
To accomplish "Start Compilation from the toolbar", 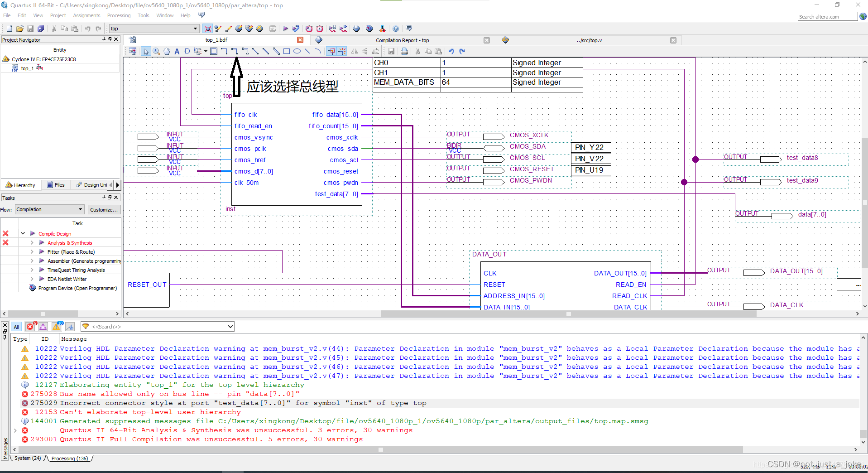I will tap(285, 29).
